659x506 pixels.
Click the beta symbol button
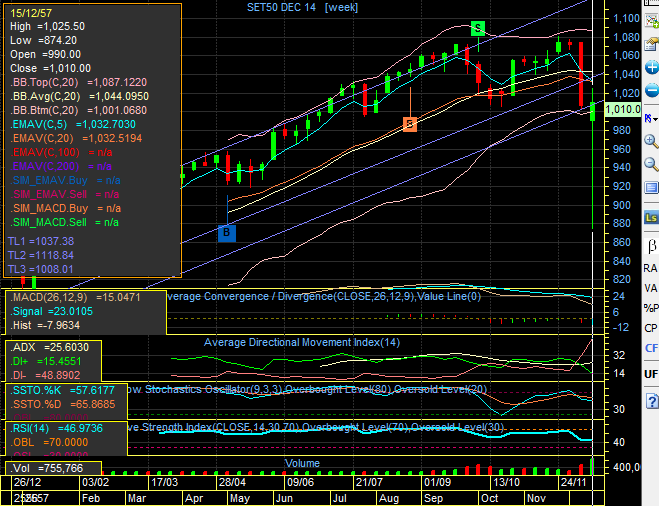click(652, 246)
